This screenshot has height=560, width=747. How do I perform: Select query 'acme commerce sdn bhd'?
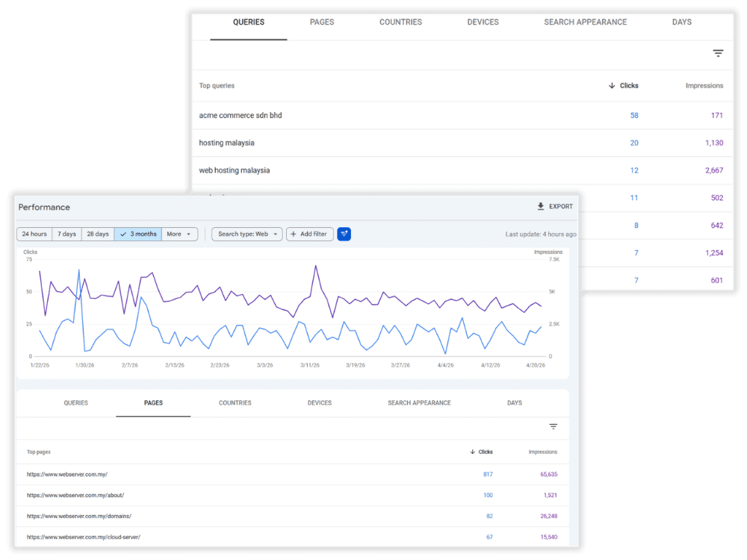tap(241, 115)
